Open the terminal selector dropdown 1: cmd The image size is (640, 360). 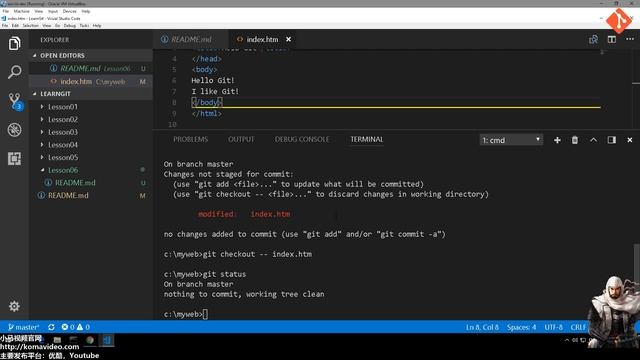(511, 140)
